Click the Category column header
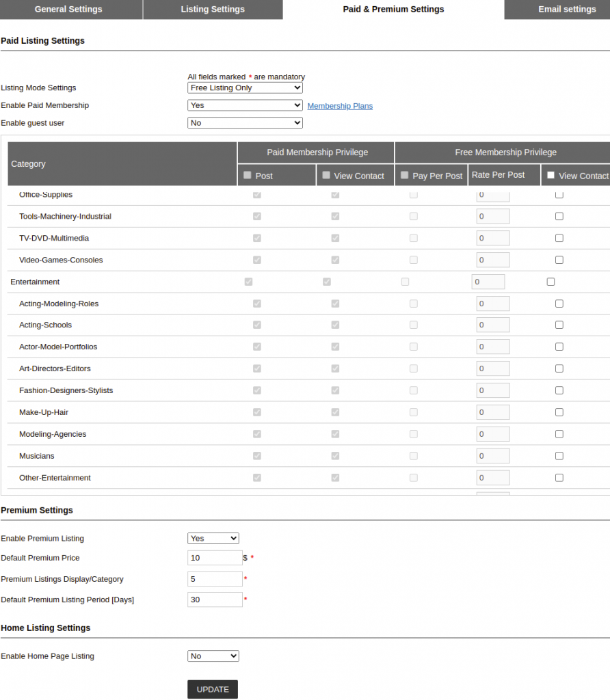This screenshot has height=700, width=610. click(x=122, y=164)
